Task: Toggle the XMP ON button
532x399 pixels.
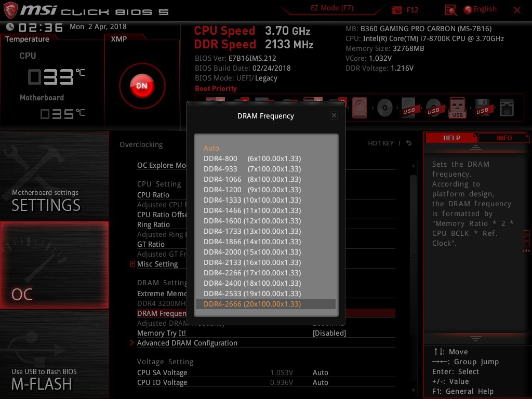Action: (x=142, y=86)
